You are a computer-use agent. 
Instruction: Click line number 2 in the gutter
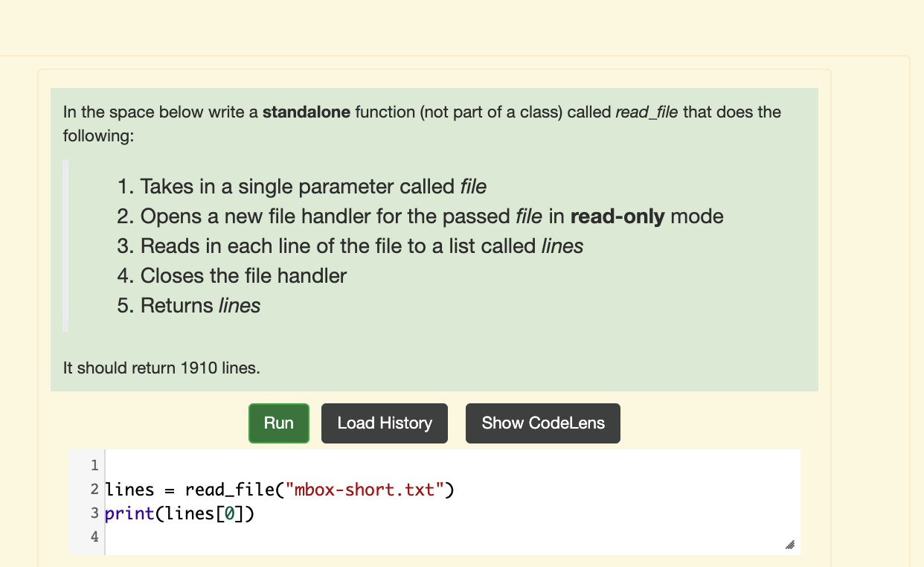tap(94, 489)
